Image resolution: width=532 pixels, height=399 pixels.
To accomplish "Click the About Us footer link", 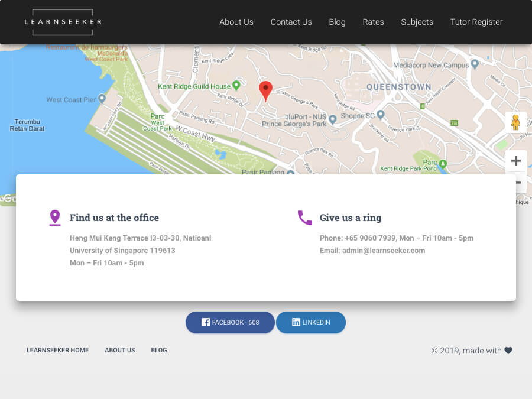I will click(x=119, y=350).
